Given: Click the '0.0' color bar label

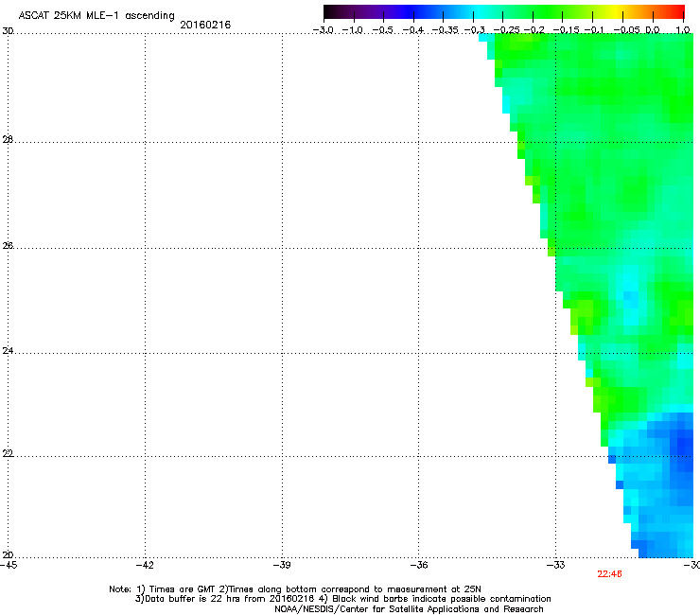Looking at the screenshot, I should click(x=653, y=30).
